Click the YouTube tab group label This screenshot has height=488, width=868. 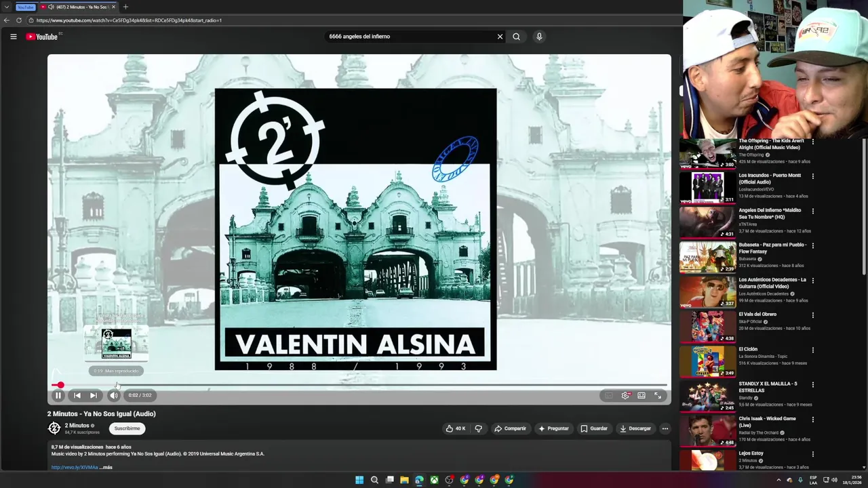[x=25, y=7]
